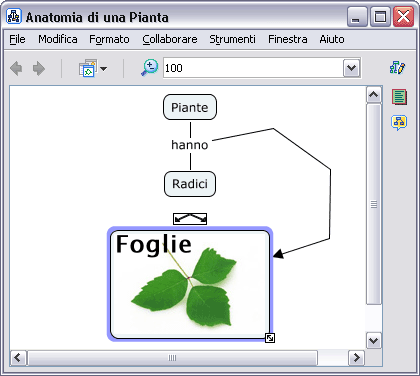Select the Radici concept node
Screen dimensions: 420x376
pyautogui.click(x=190, y=184)
